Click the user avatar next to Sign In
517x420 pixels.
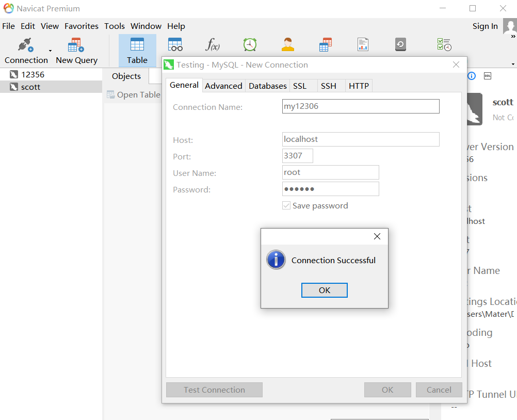click(510, 26)
